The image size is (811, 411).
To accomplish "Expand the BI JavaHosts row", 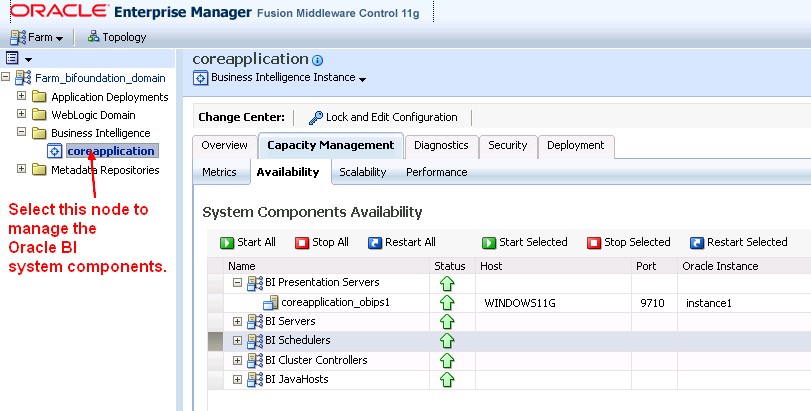I will [237, 379].
